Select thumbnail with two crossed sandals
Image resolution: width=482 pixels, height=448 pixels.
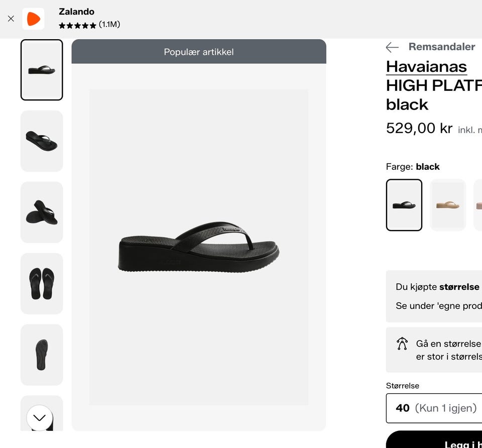[42, 212]
